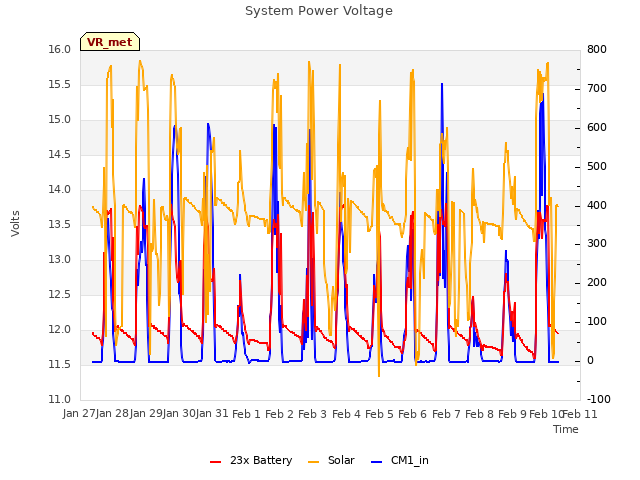The image size is (640, 480).
Task: Select the Jan 31 date tick label
Action: (212, 414)
